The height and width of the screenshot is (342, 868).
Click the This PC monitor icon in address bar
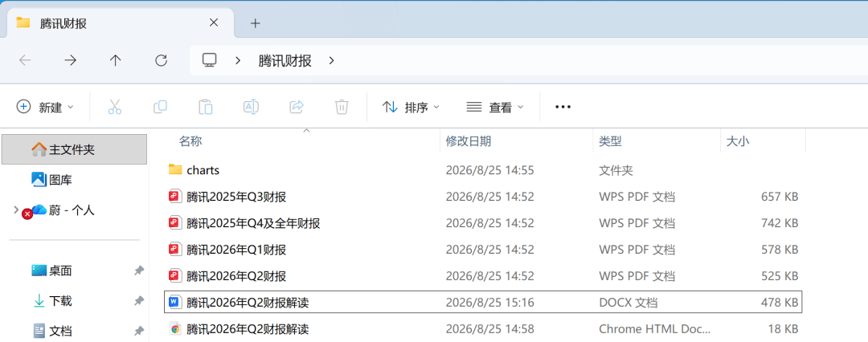point(209,60)
